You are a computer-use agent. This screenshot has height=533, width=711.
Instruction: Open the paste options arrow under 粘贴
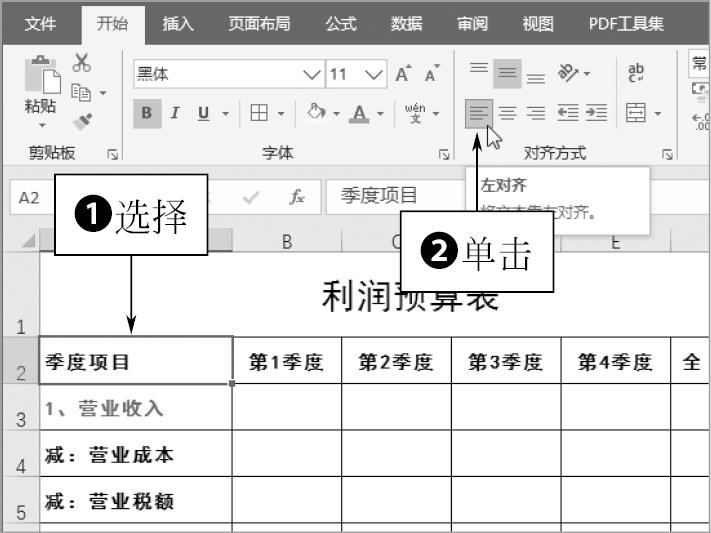[x=42, y=125]
